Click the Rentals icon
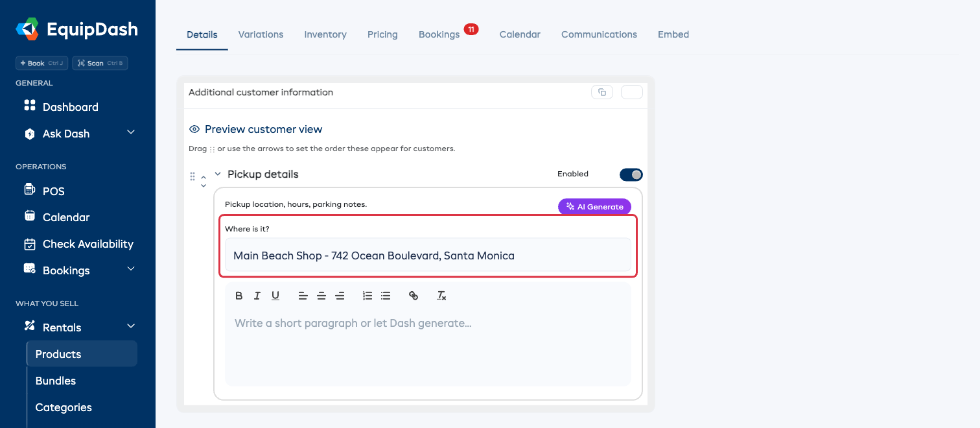 click(x=29, y=326)
